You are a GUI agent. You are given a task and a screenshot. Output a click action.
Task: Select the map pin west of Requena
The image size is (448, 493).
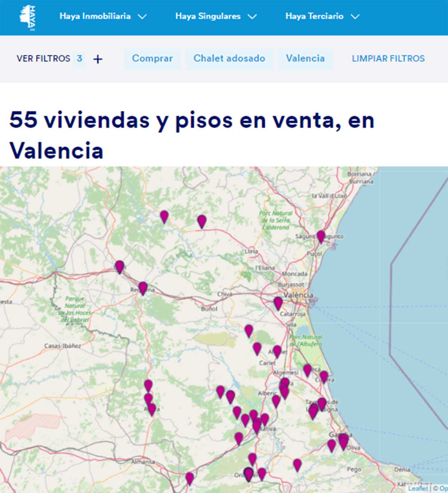coord(119,266)
